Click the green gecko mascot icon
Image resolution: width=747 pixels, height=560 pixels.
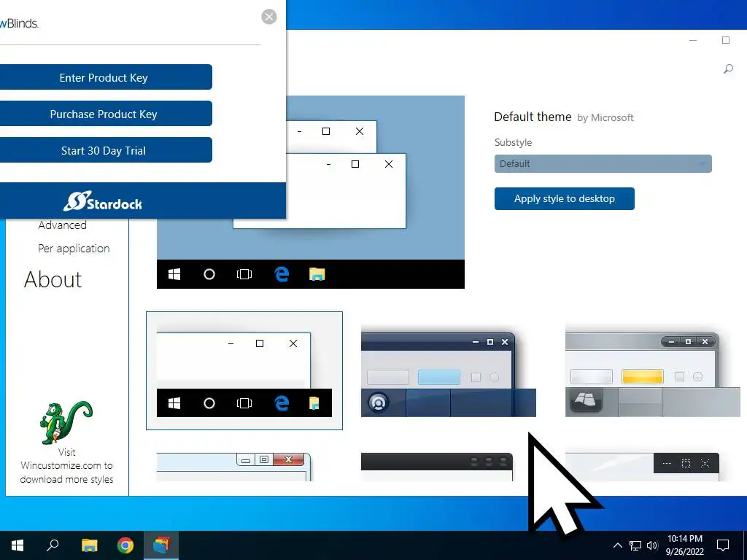tap(66, 423)
